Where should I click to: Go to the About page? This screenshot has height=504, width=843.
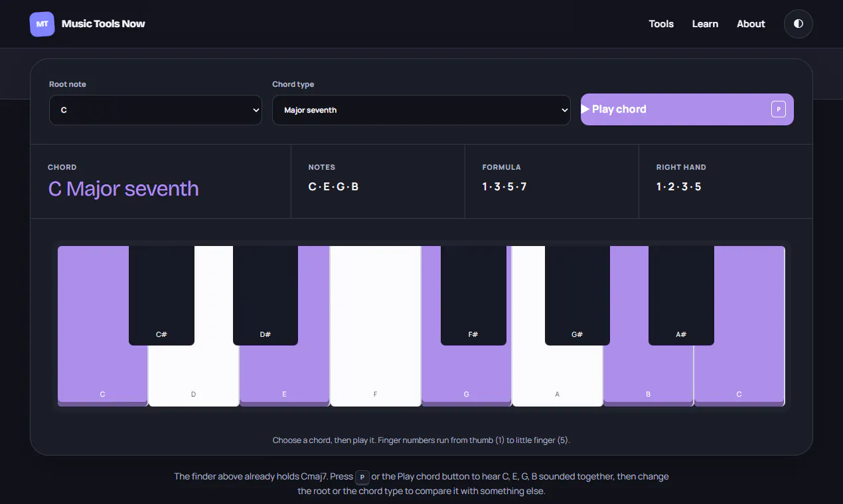tap(751, 24)
